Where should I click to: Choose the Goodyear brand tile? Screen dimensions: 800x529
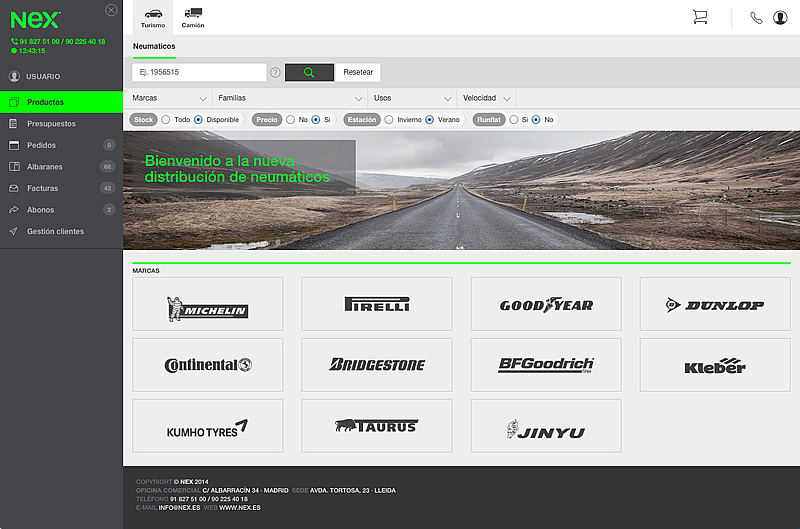546,304
